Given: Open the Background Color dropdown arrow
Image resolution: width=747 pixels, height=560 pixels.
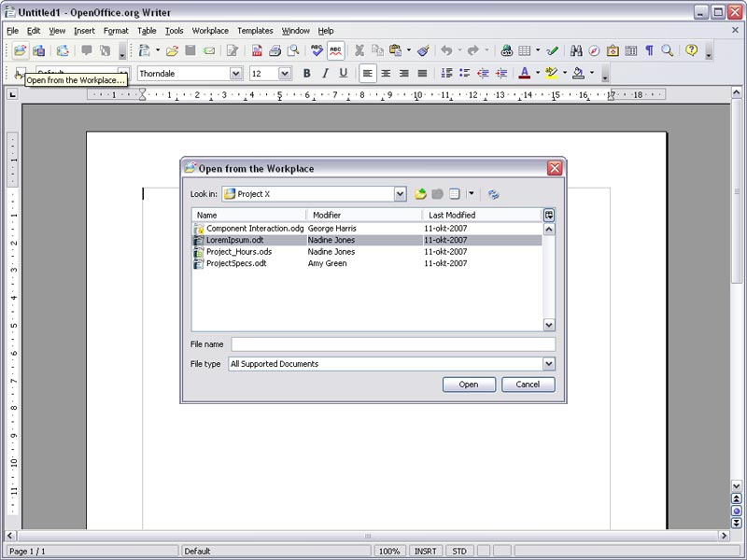Looking at the screenshot, I should 592,74.
